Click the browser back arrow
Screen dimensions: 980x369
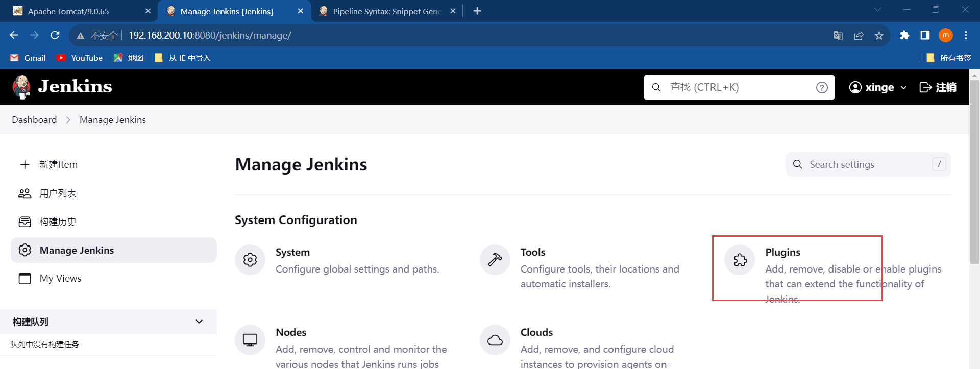pyautogui.click(x=14, y=35)
